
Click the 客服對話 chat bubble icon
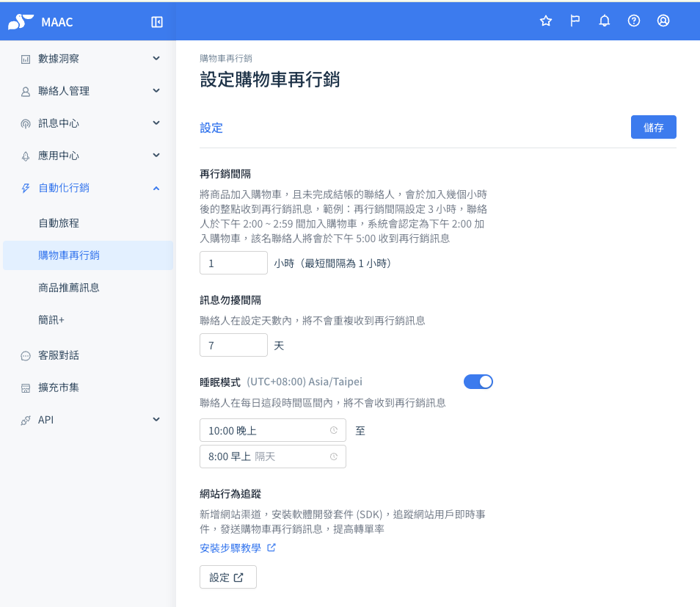pyautogui.click(x=26, y=356)
